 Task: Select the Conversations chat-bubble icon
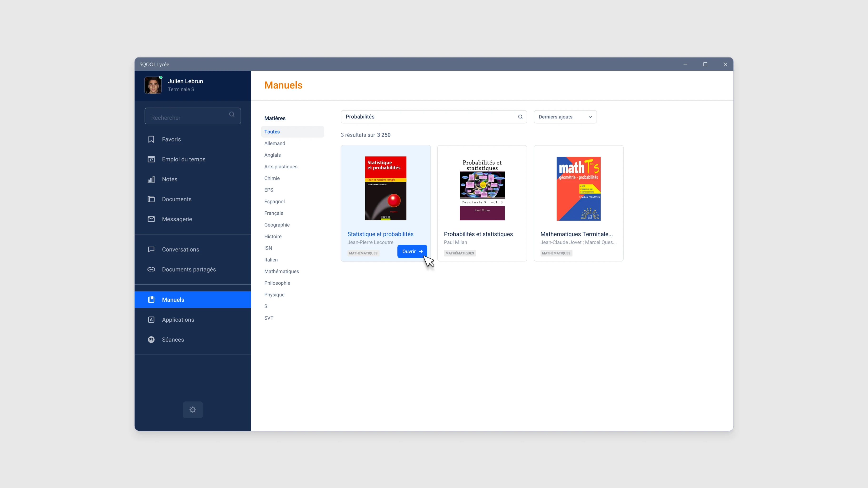151,249
